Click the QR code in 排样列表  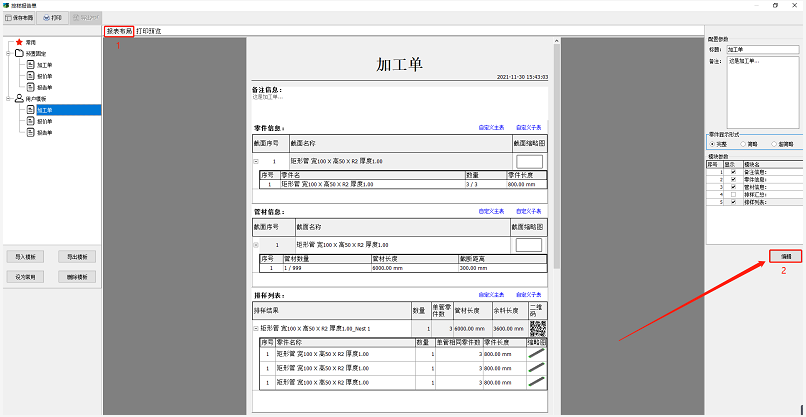point(538,328)
